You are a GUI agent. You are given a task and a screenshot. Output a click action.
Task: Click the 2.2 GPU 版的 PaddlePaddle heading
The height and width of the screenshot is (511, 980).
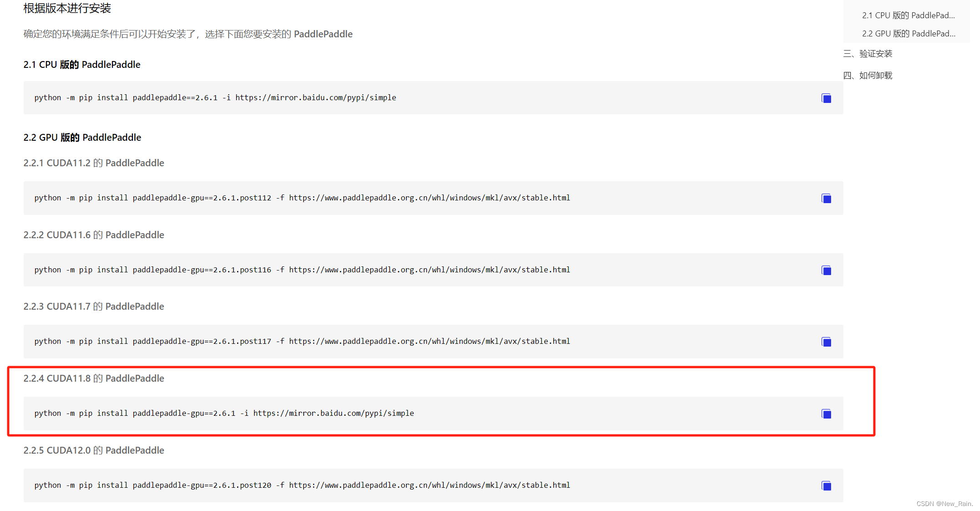[82, 138]
